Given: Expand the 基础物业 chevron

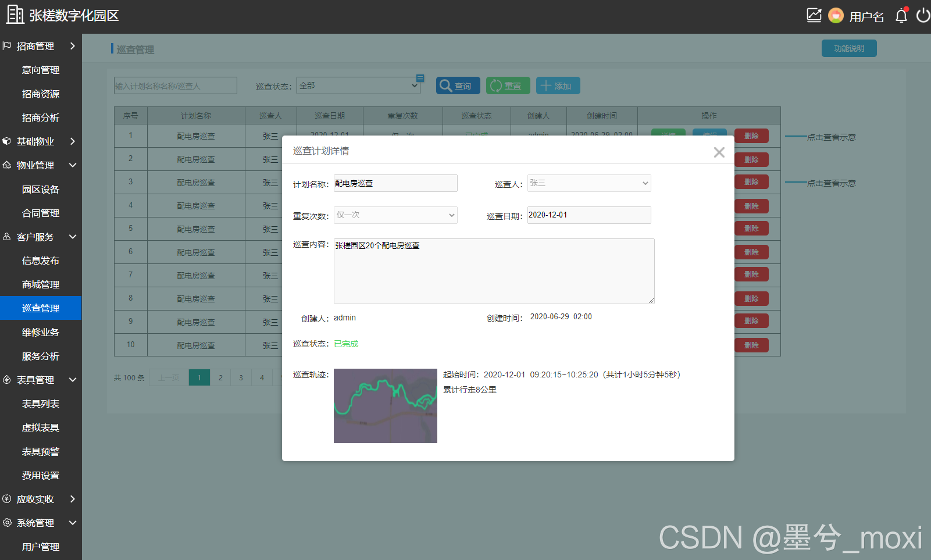Looking at the screenshot, I should pos(73,141).
